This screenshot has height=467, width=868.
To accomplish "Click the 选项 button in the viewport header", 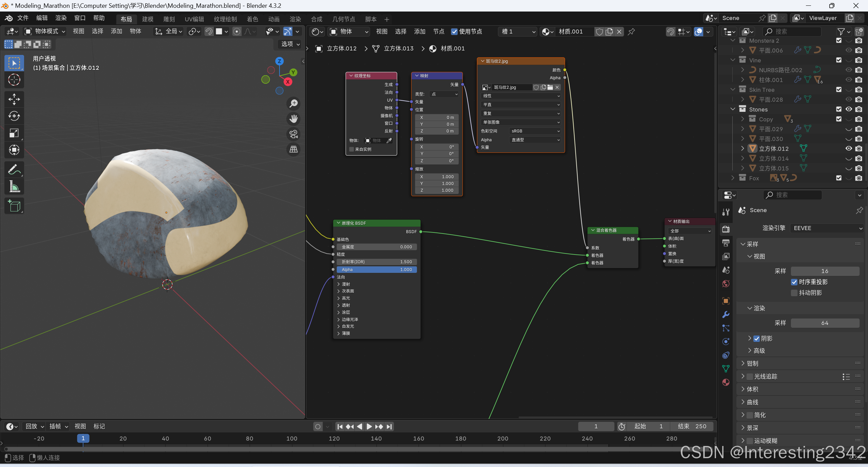I will 290,44.
